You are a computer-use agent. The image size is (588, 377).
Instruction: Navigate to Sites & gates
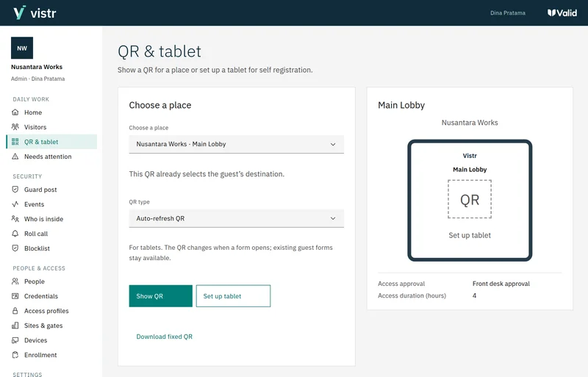pos(51,326)
